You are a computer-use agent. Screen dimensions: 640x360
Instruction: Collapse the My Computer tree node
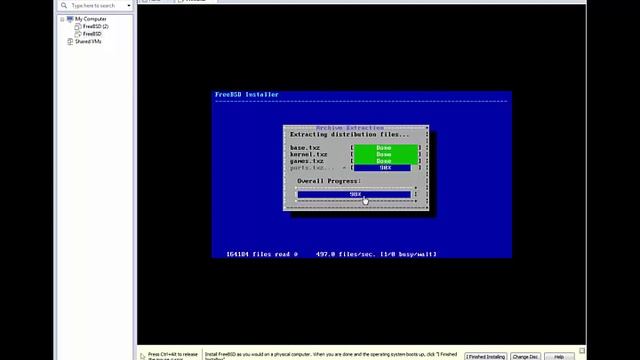click(x=62, y=19)
